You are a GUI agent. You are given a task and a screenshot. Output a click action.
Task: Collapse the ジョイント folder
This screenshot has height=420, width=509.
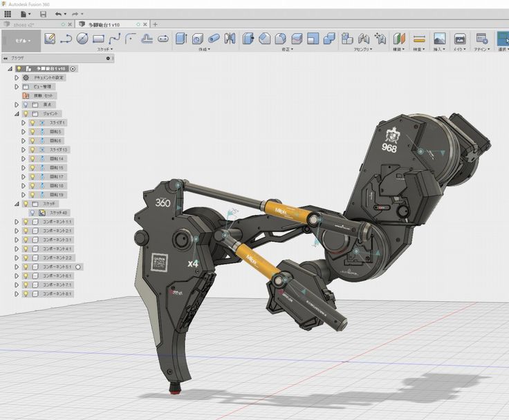point(16,113)
